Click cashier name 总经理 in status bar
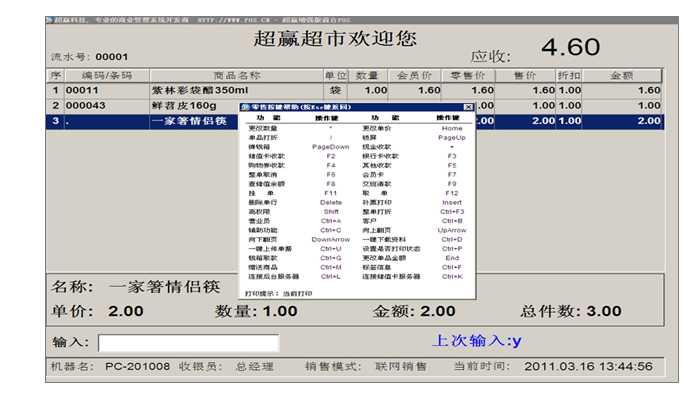This screenshot has height=399, width=700. coord(254,367)
